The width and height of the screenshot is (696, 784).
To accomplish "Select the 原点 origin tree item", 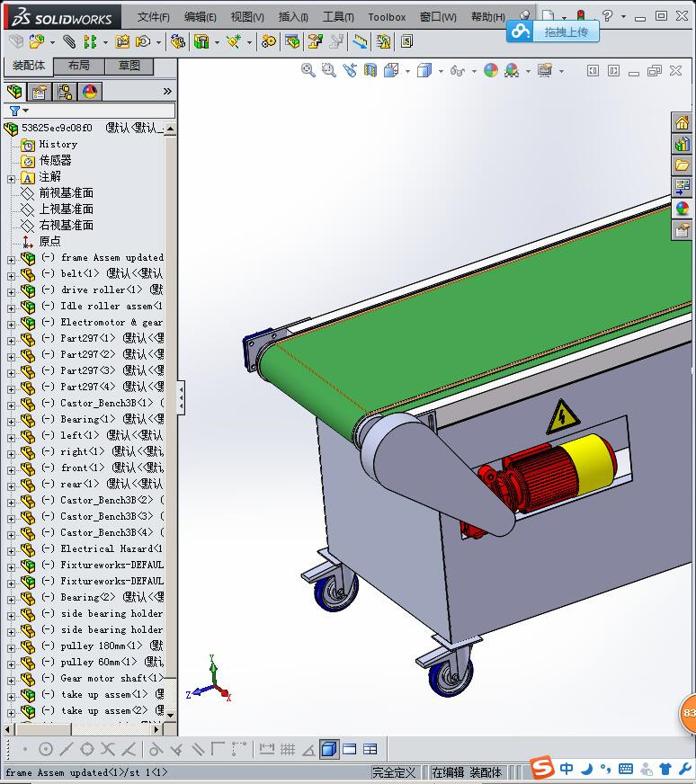I will coord(50,241).
